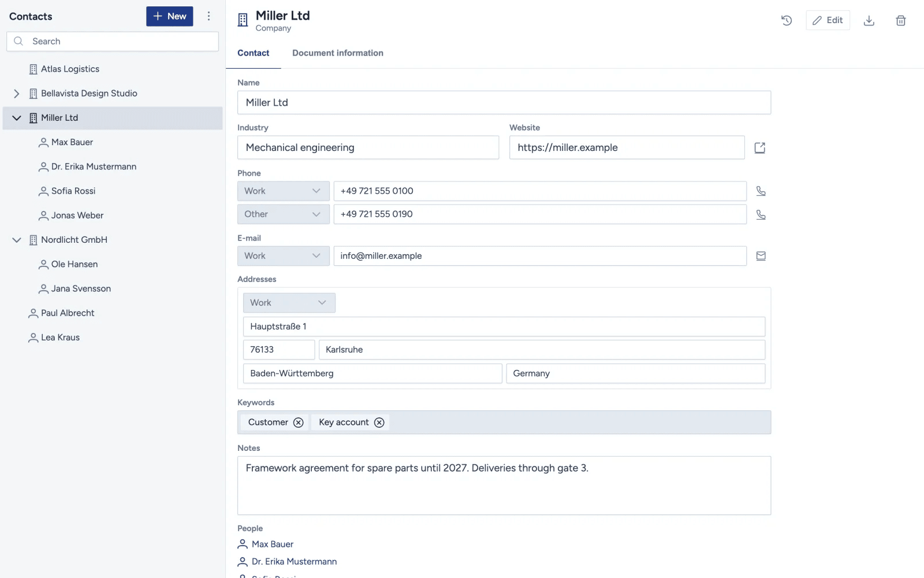The width and height of the screenshot is (924, 578).
Task: Click the info@miller.example e-mail field
Action: [540, 256]
